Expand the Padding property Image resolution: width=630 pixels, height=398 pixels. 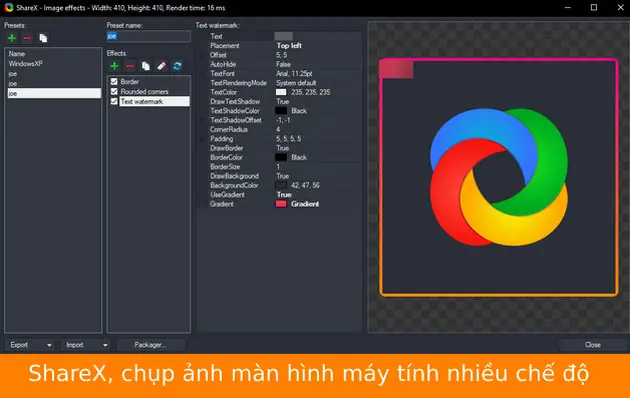point(202,139)
